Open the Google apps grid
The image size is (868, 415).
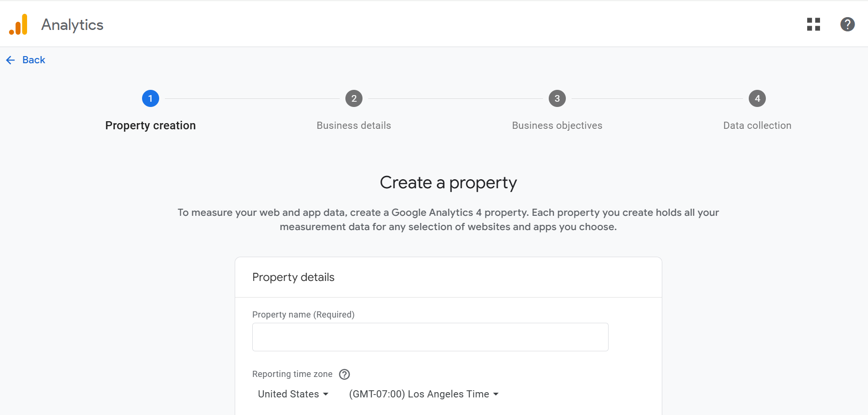tap(813, 24)
